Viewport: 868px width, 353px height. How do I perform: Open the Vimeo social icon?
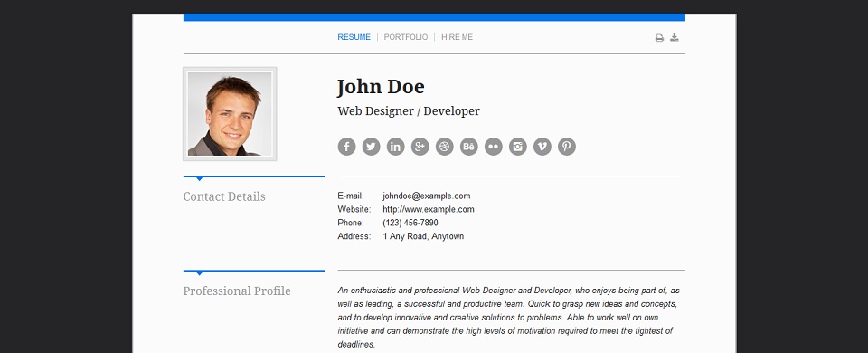542,147
